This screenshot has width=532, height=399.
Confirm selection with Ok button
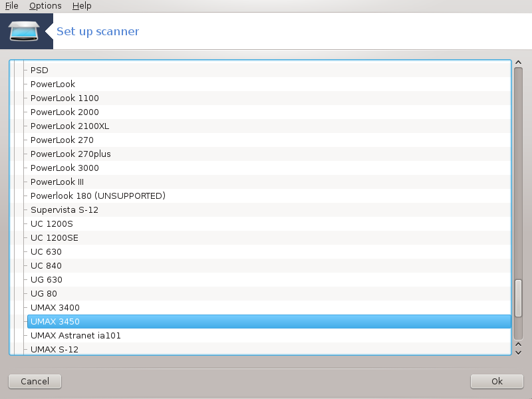[497, 381]
